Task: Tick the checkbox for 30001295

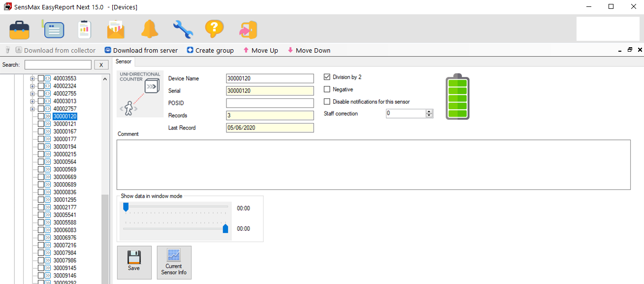Action: [x=41, y=200]
